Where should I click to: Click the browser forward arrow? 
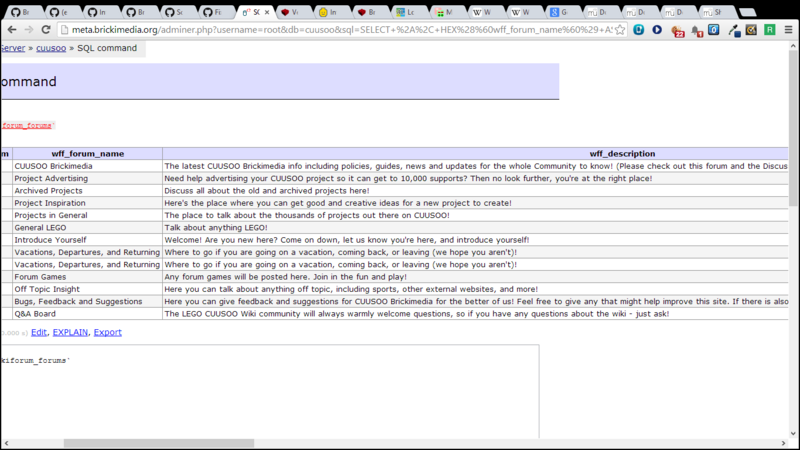tap(29, 30)
